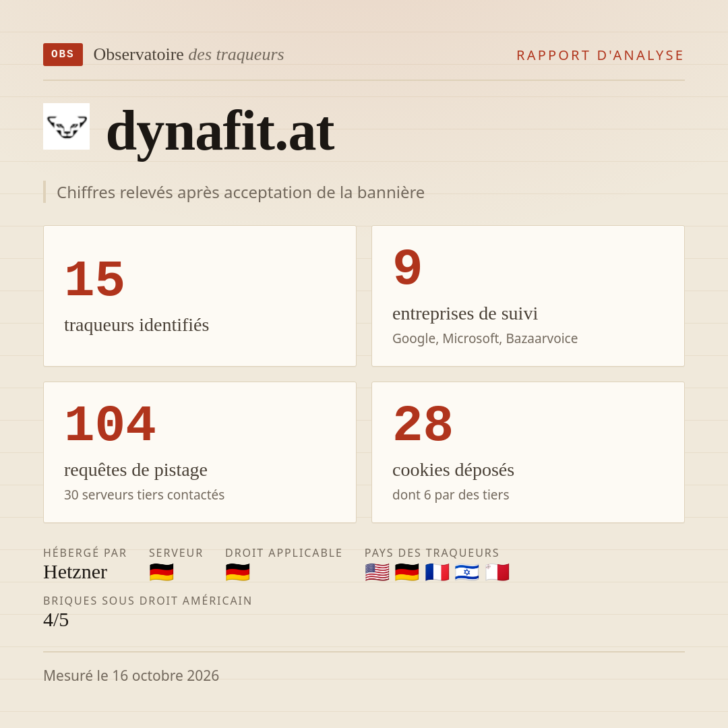This screenshot has width=728, height=728.
Task: Click the cookies déposés label
Action: pyautogui.click(x=453, y=470)
